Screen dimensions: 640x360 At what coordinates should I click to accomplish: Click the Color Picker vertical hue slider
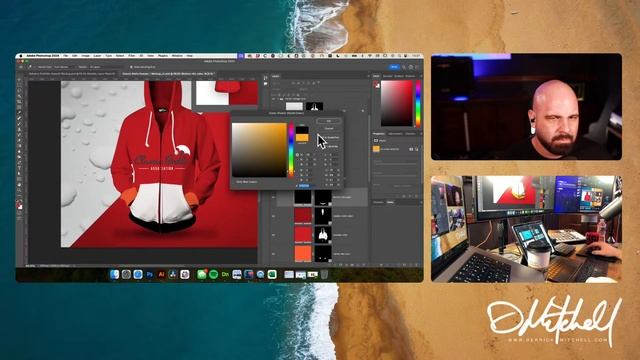[x=291, y=150]
